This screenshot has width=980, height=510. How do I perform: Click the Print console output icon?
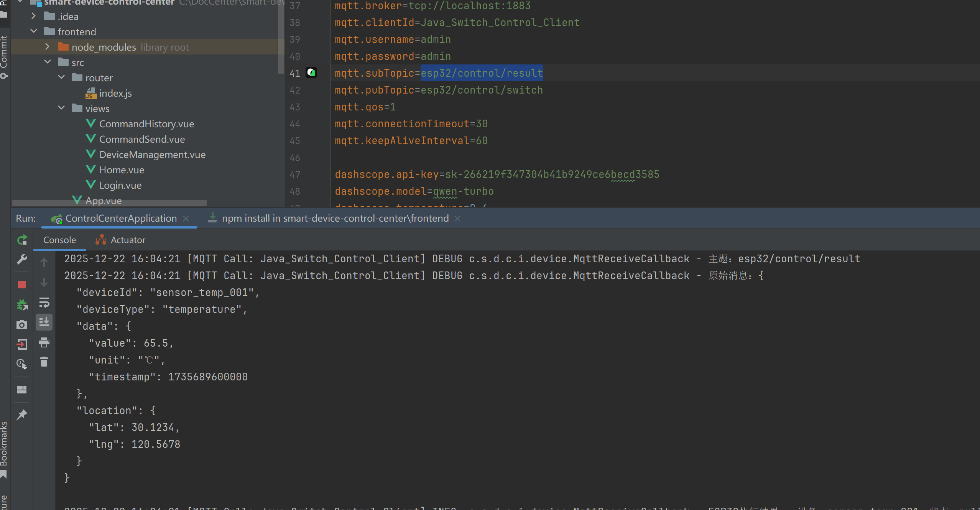click(44, 342)
